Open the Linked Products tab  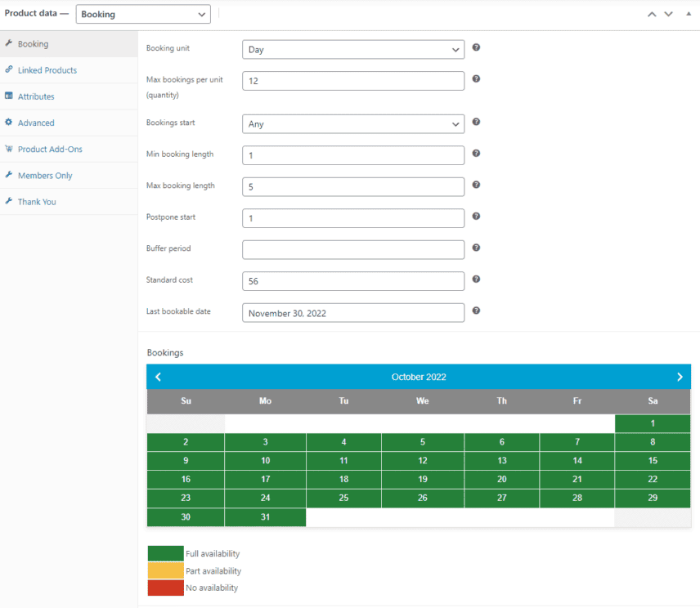point(47,70)
